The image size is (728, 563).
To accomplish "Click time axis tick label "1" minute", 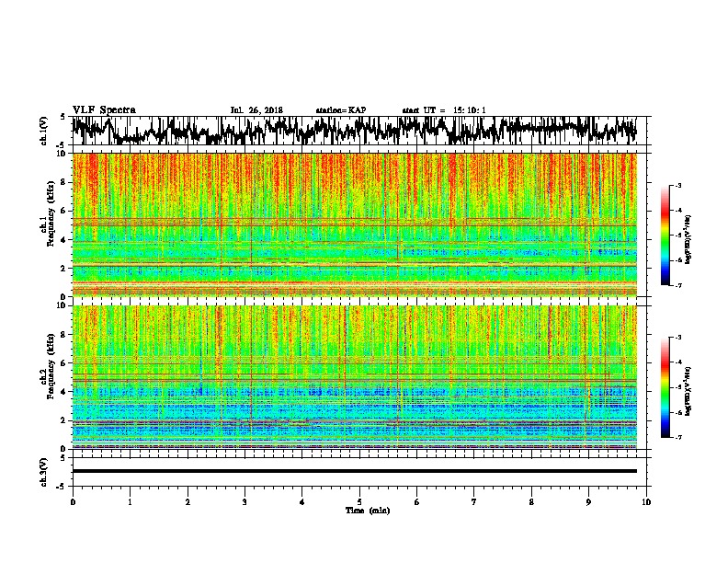I will (x=130, y=502).
